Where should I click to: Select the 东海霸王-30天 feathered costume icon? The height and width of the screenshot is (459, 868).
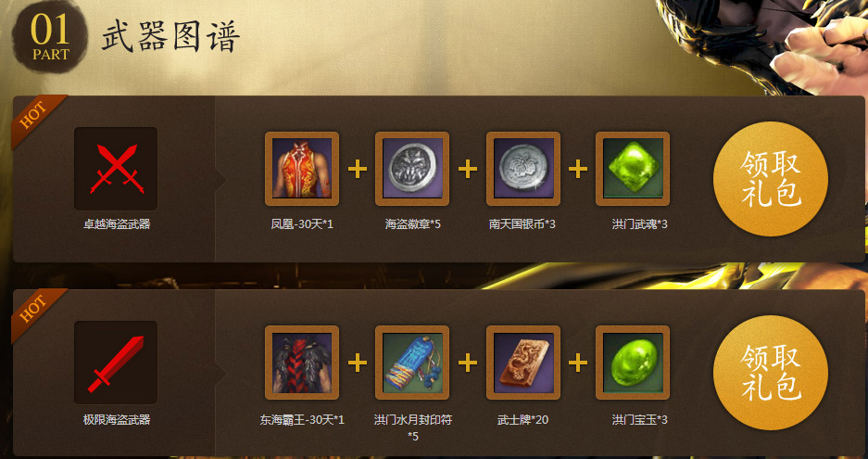pos(302,363)
